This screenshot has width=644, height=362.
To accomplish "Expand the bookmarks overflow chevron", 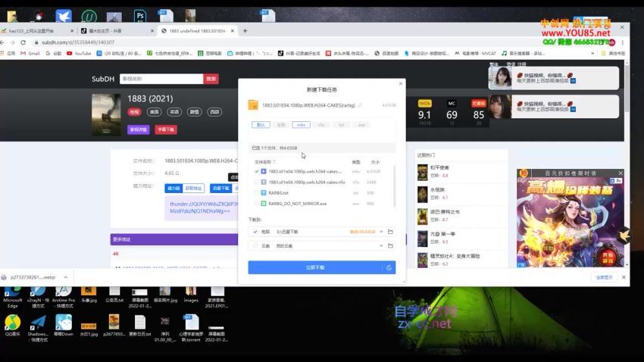I will coord(592,53).
